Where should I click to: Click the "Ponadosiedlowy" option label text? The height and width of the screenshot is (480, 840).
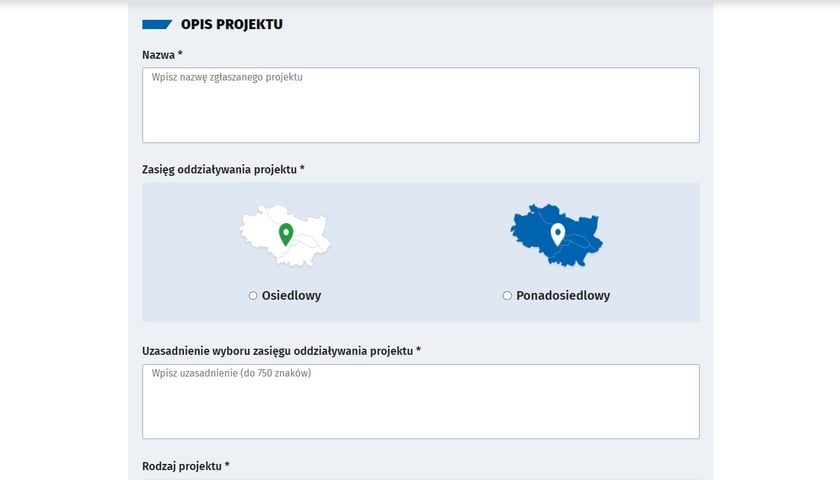(563, 296)
